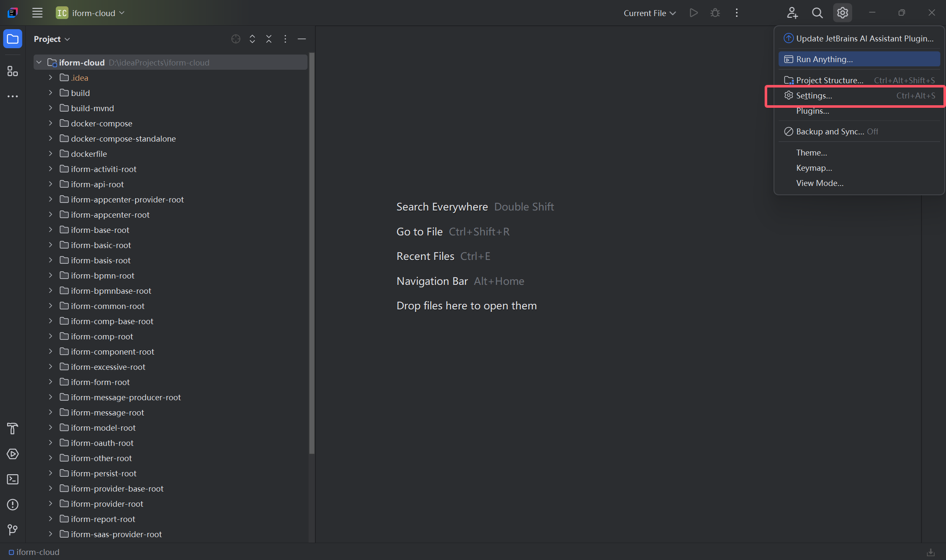This screenshot has width=946, height=560.
Task: Open Search Everywhere magnifier icon
Action: point(817,13)
